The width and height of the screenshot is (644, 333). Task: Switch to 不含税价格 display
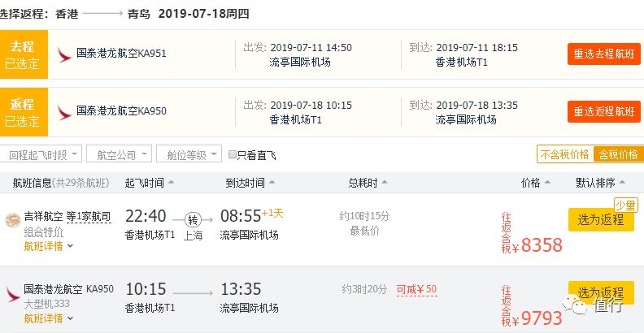565,154
